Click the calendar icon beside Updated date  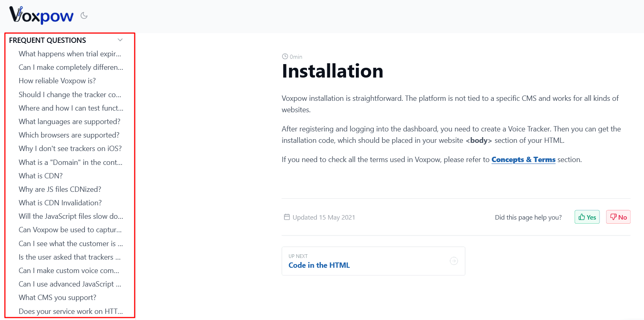click(x=287, y=217)
